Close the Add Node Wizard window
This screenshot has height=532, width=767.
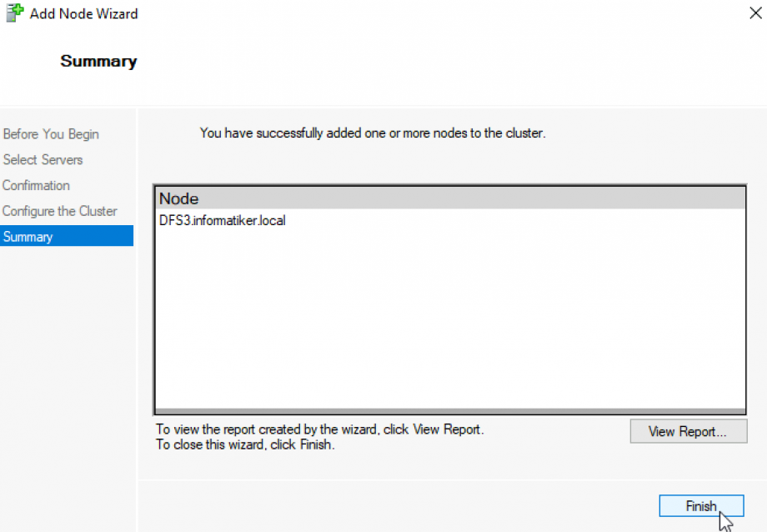point(755,13)
